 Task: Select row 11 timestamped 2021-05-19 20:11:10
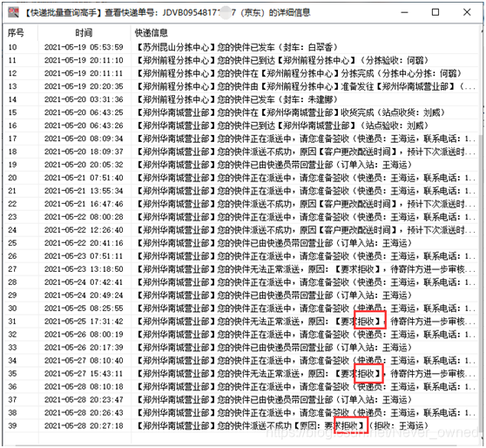pyautogui.click(x=240, y=60)
